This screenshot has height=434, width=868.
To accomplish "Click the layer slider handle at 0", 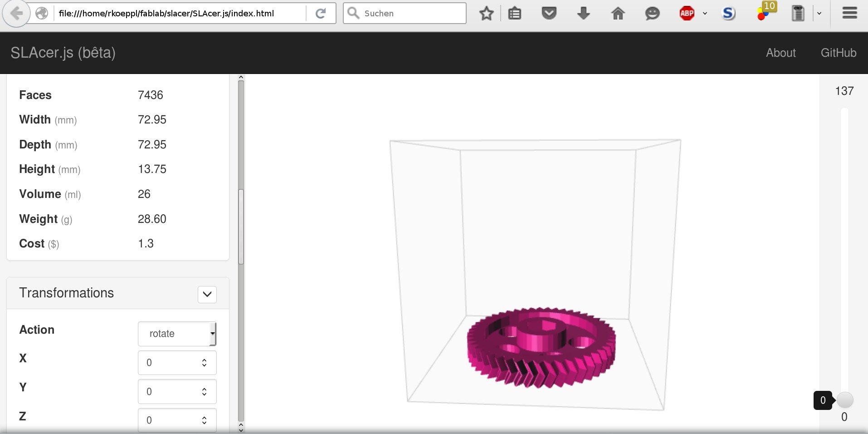I will pyautogui.click(x=844, y=400).
